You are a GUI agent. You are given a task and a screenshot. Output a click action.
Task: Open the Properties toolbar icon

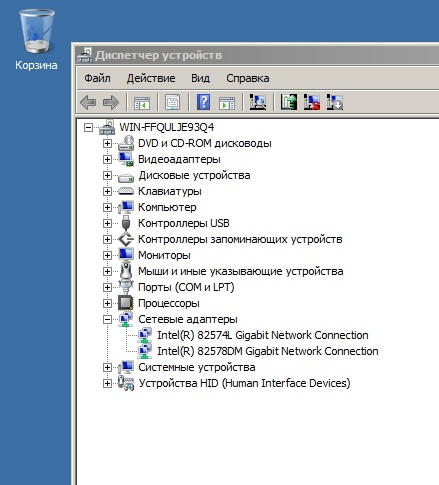coord(172,102)
